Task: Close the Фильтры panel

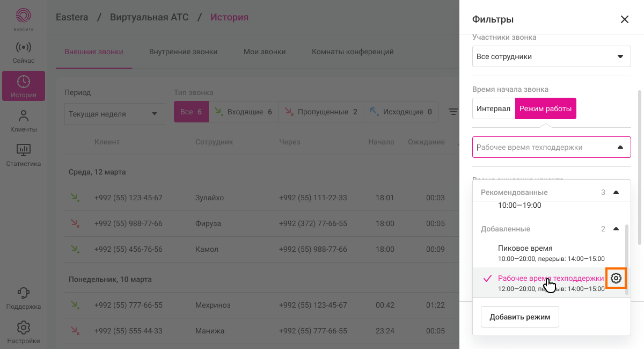Action: [624, 19]
